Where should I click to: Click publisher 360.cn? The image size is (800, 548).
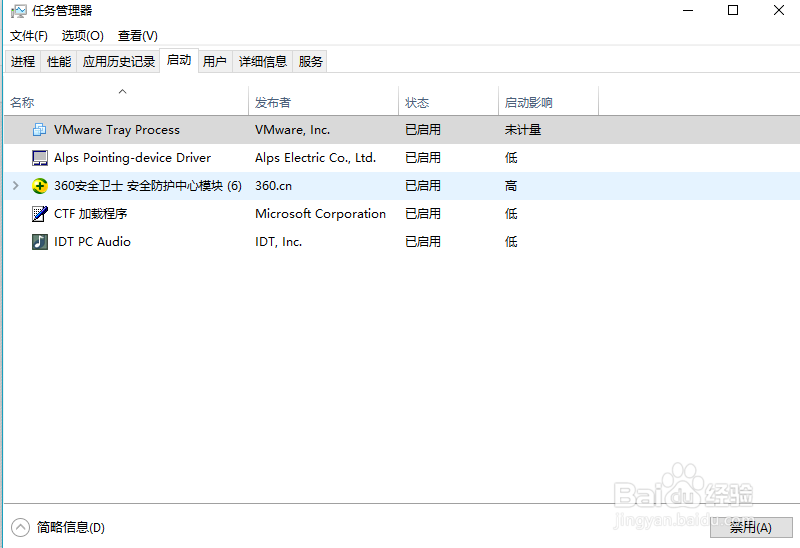[x=273, y=186]
